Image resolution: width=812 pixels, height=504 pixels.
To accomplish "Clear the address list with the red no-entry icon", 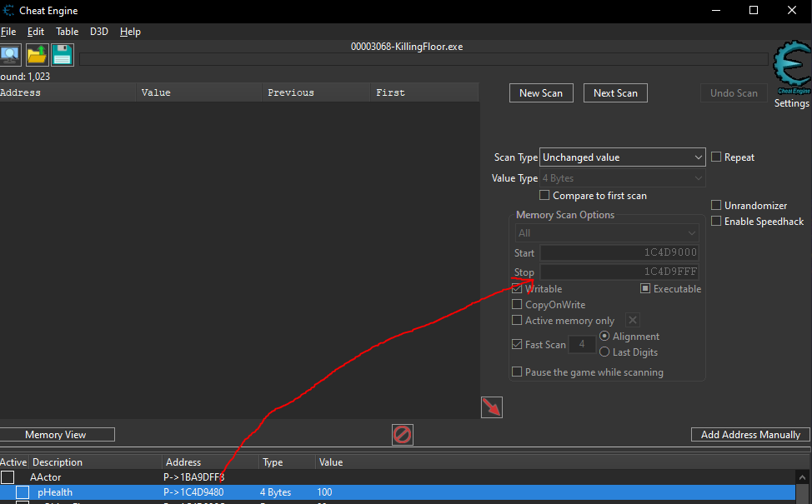I will tap(403, 435).
